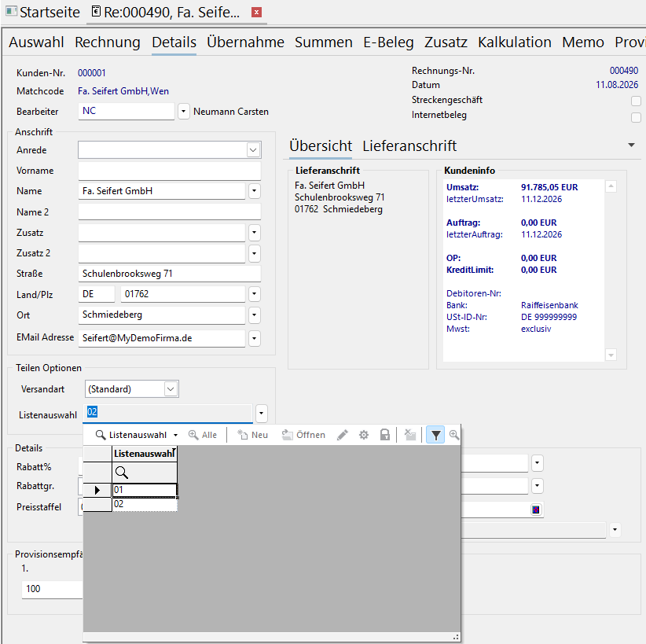Viewport: 646px width, 644px height.
Task: Open the Land/Plz lookup arrow
Action: (x=254, y=294)
